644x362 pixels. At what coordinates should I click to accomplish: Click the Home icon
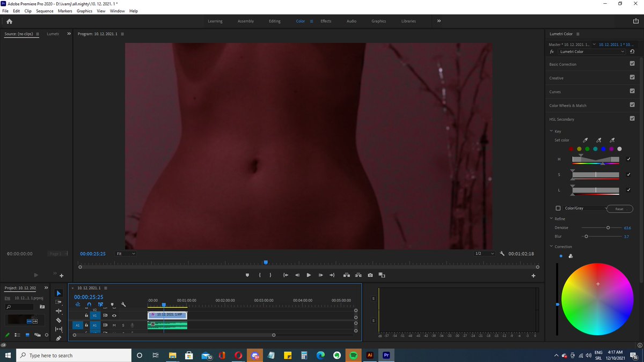click(x=9, y=21)
